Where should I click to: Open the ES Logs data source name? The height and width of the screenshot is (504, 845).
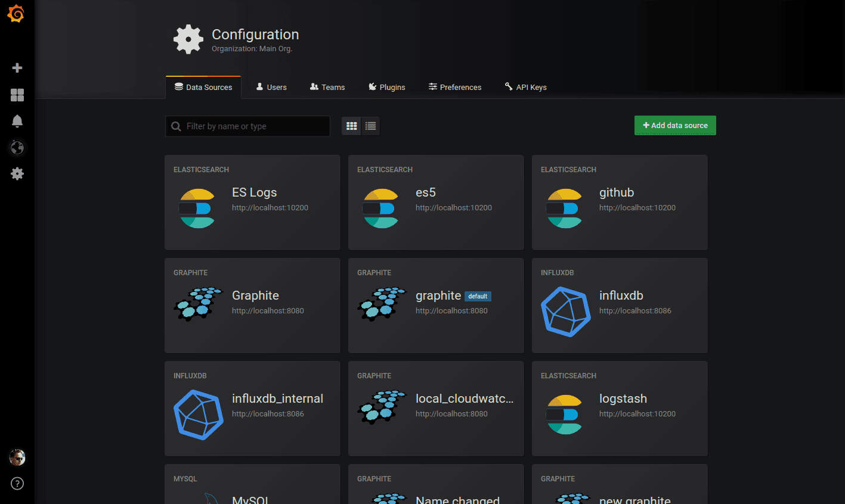pyautogui.click(x=255, y=192)
